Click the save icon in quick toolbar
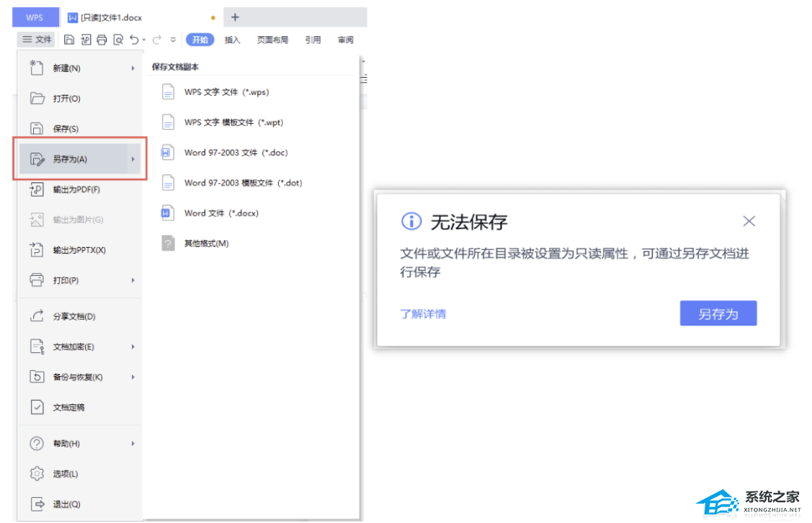 click(x=69, y=40)
